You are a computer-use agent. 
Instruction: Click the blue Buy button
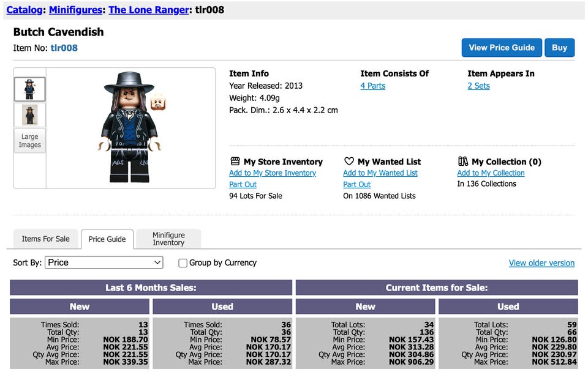click(559, 48)
